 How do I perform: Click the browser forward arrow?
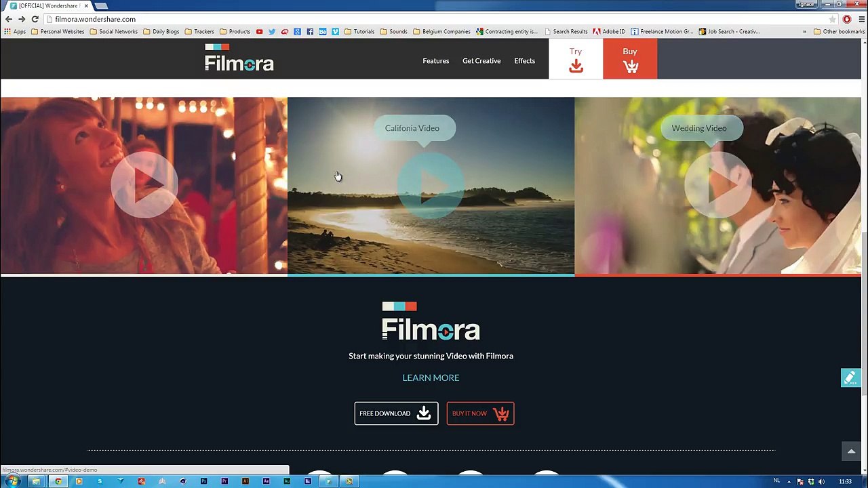(21, 19)
